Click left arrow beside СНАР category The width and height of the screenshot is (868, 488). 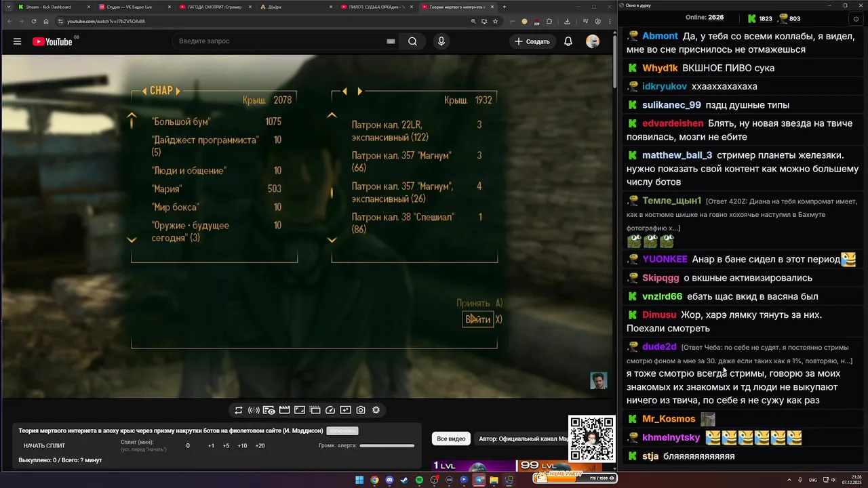pyautogui.click(x=144, y=91)
